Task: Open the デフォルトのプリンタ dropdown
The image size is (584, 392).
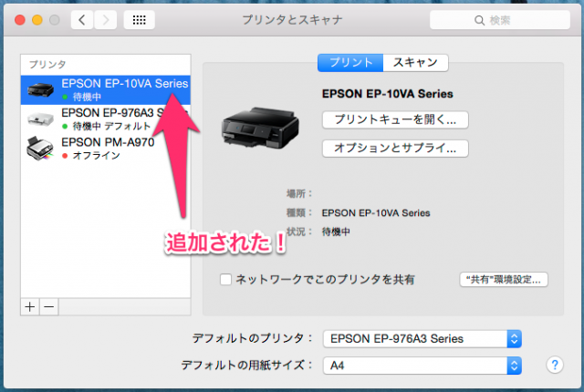Action: [422, 339]
